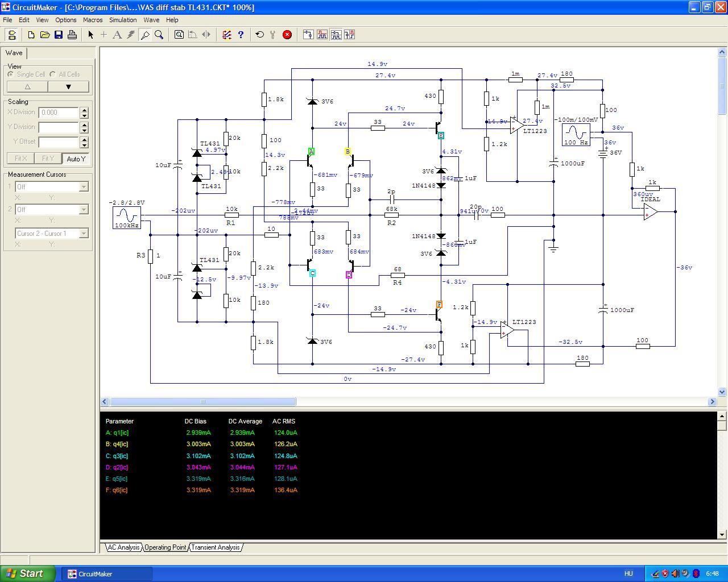The image size is (728, 582).
Task: Click the probe tool icon
Action: [x=145, y=35]
